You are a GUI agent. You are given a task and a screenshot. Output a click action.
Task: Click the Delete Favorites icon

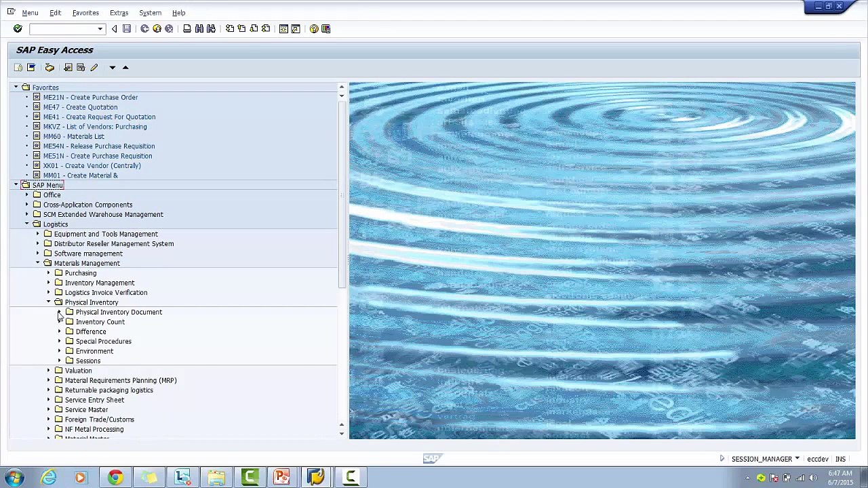click(x=81, y=67)
